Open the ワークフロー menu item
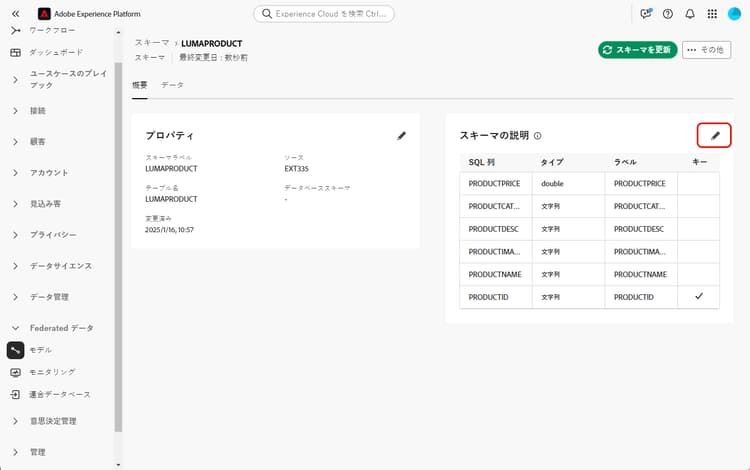This screenshot has height=470, width=750. 52,30
